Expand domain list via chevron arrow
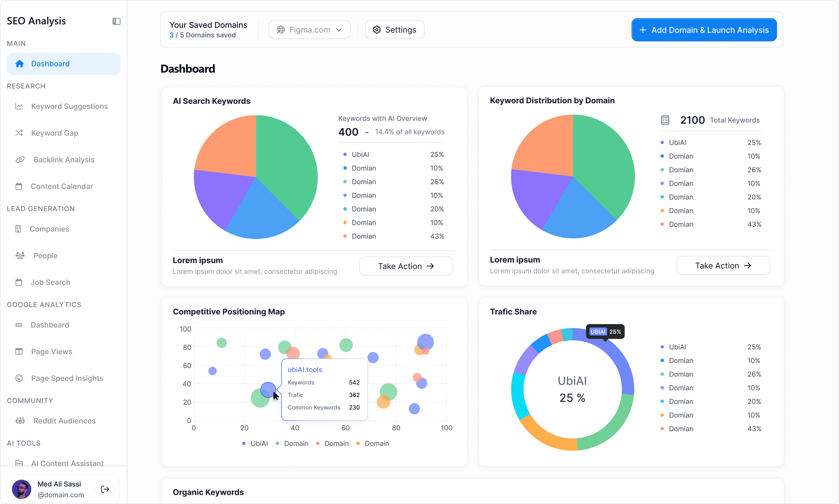 339,30
